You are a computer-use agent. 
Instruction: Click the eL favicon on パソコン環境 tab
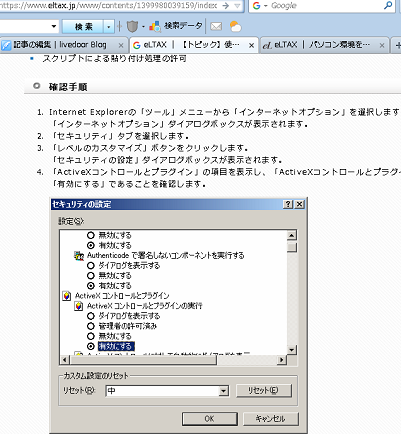[x=267, y=45]
